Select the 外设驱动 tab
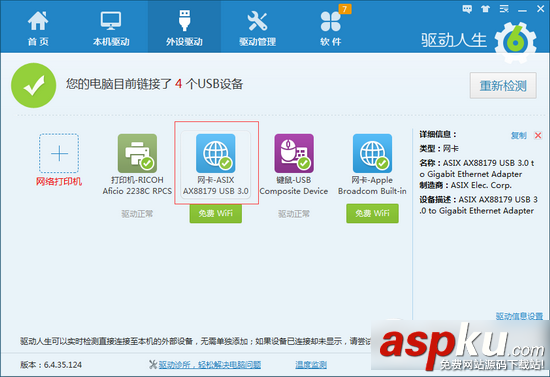 (184, 28)
